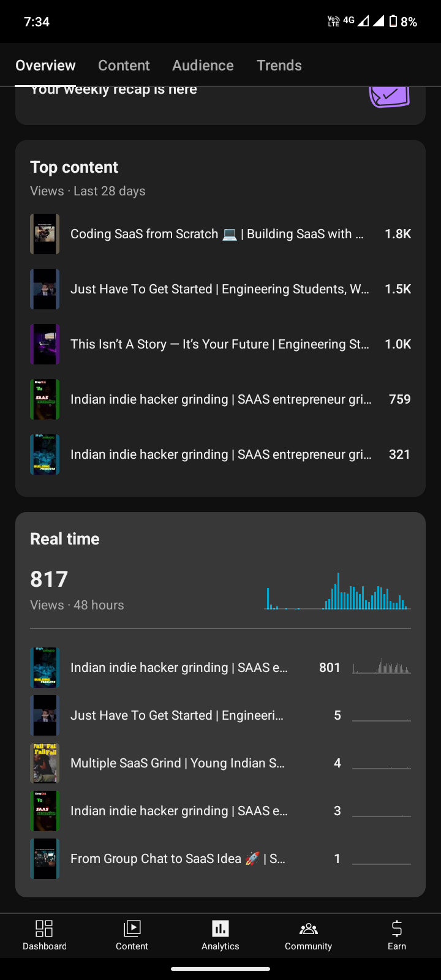Viewport: 441px width, 980px height.
Task: Open the Trends tab
Action: [x=279, y=66]
